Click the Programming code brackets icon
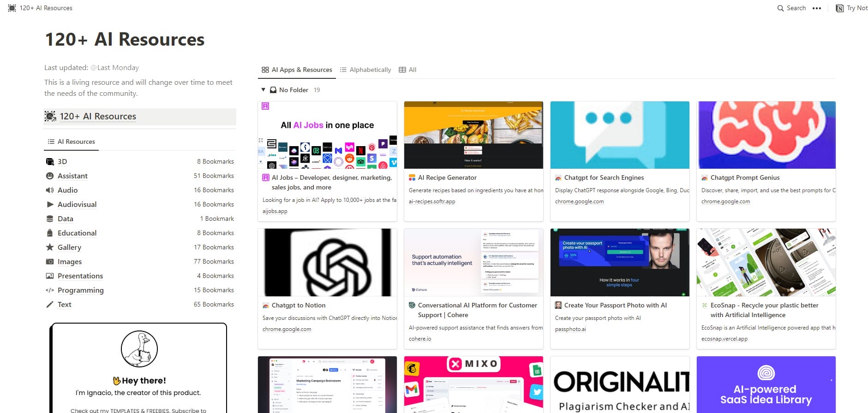The image size is (868, 413). point(50,290)
